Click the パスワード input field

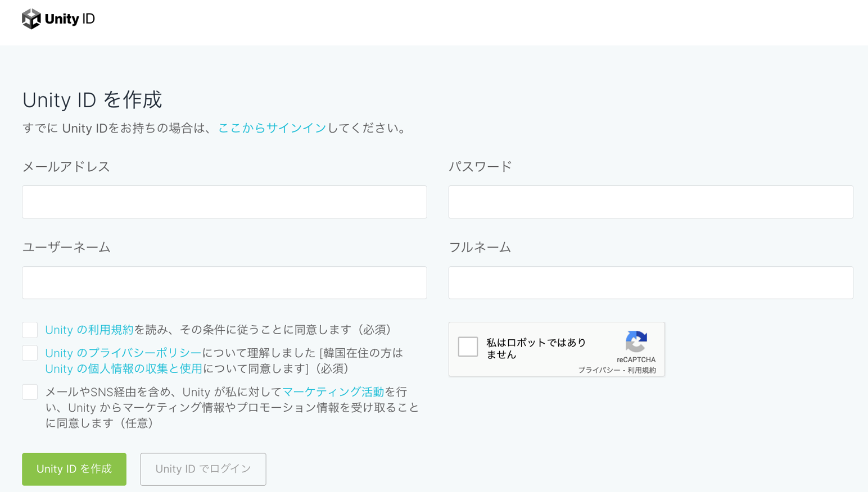coord(650,202)
